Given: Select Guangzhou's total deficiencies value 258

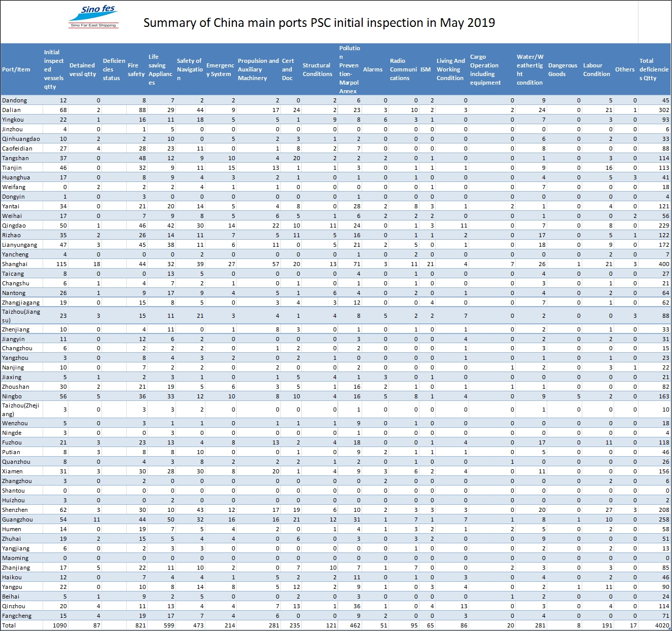Looking at the screenshot, I should [664, 519].
